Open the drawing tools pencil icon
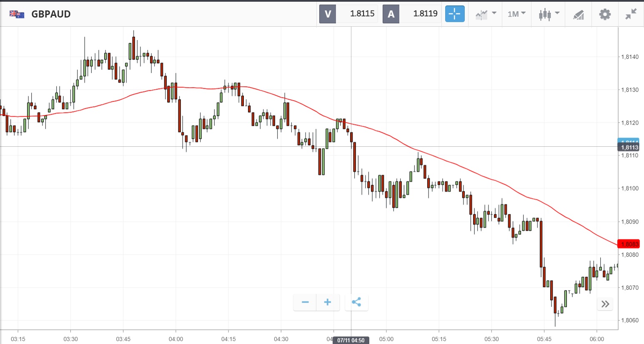Screen dimensions: 644x344 (578, 15)
